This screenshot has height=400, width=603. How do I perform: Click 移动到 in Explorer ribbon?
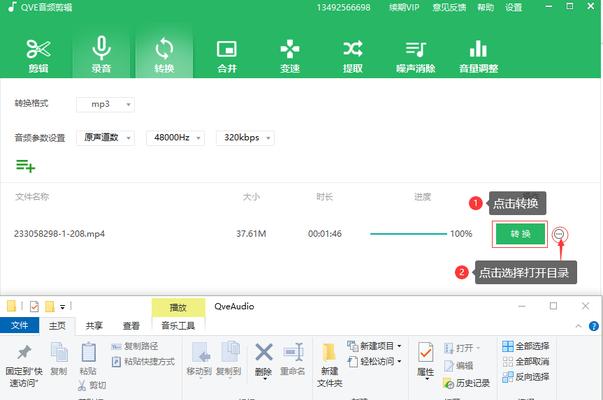[x=199, y=358]
